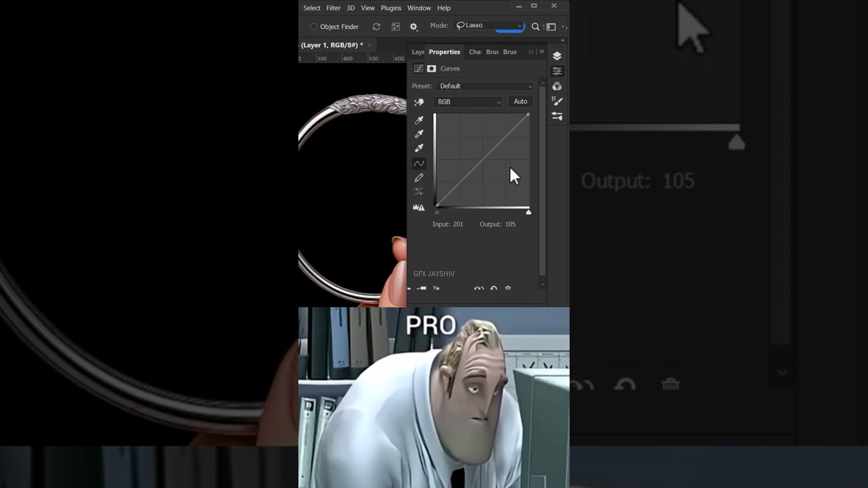Open the gear additional options icon
The image size is (868, 488).
point(414,26)
